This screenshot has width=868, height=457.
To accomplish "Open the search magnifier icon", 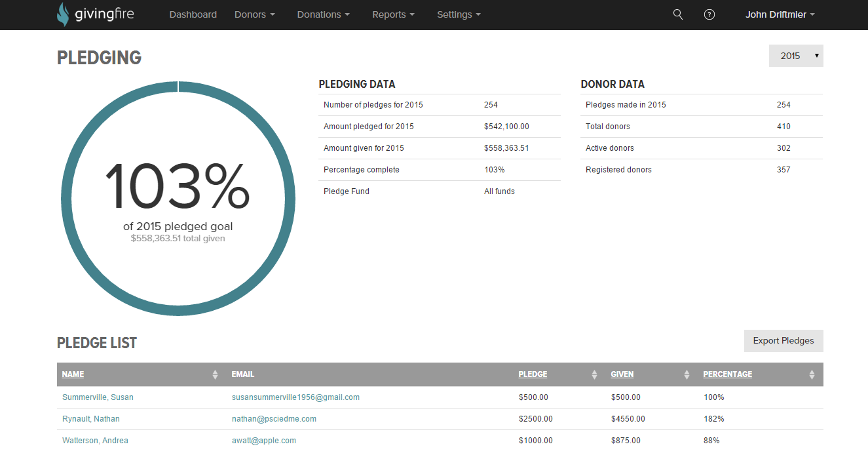I will 678,14.
